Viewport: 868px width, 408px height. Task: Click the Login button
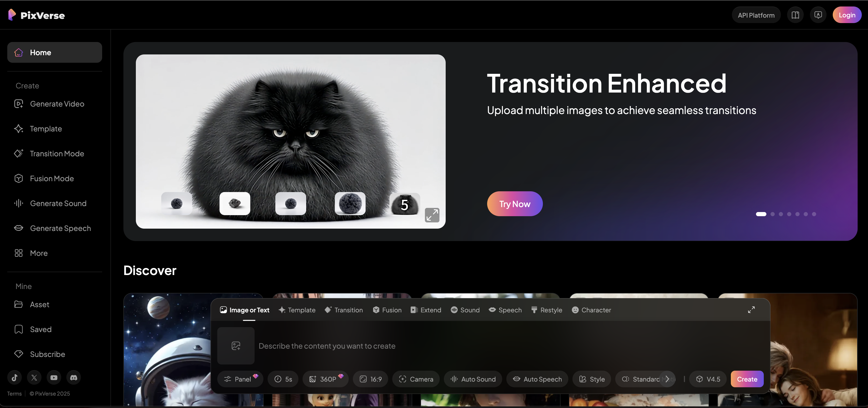(847, 15)
